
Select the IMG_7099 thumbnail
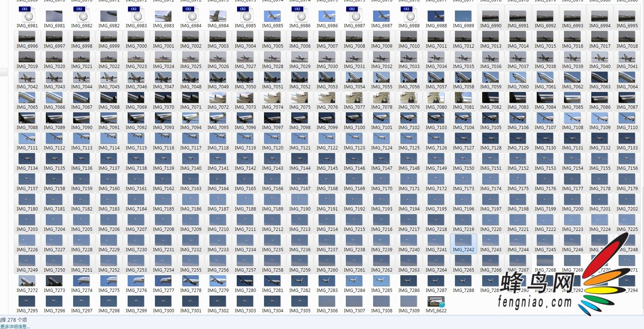327,118
